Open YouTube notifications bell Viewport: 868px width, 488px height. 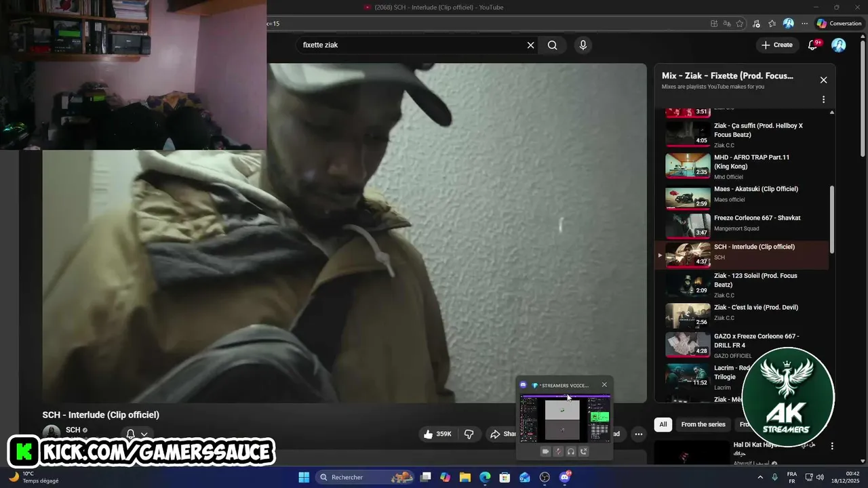813,45
